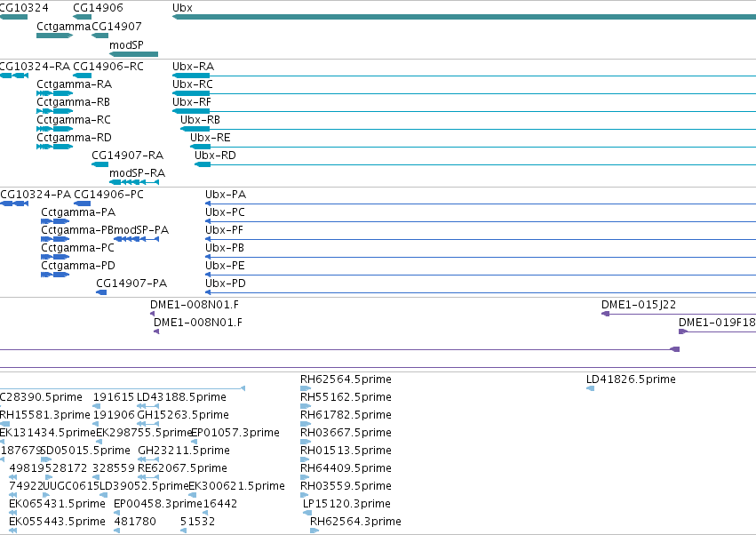The height and width of the screenshot is (535, 756).
Task: Select transcript Cctgamma-RA
Action: [54, 93]
